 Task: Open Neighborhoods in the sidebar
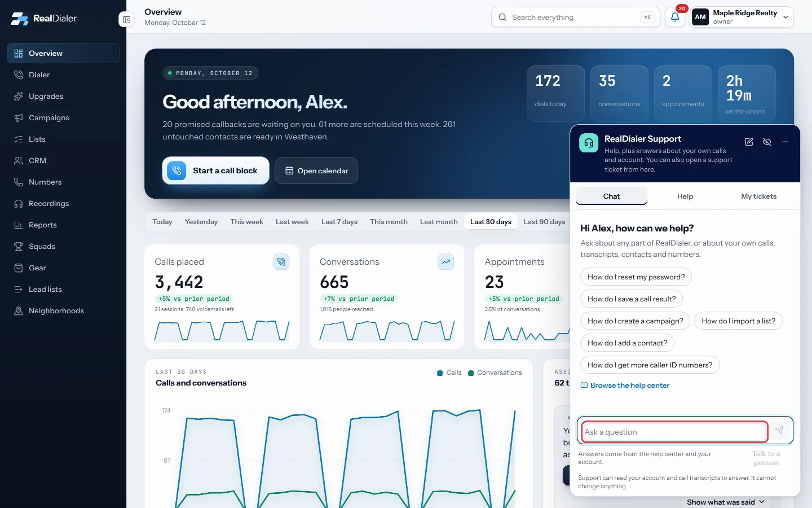pyautogui.click(x=63, y=311)
